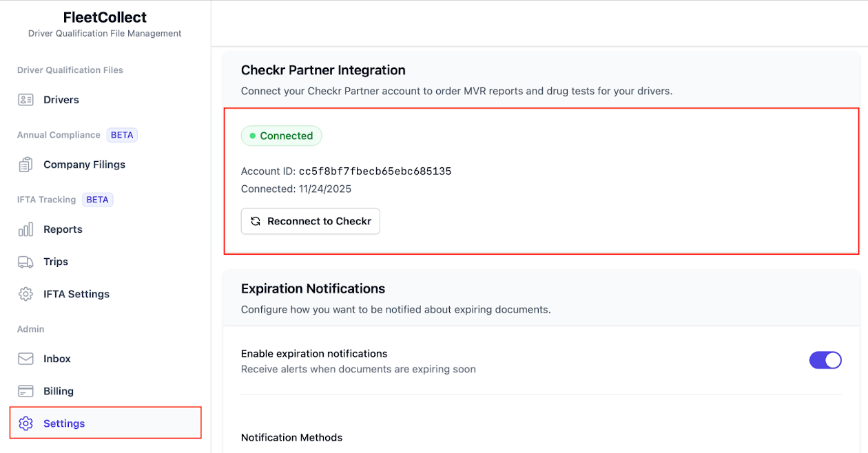Disable expiration notifications toggle
The height and width of the screenshot is (453, 868).
(x=825, y=360)
